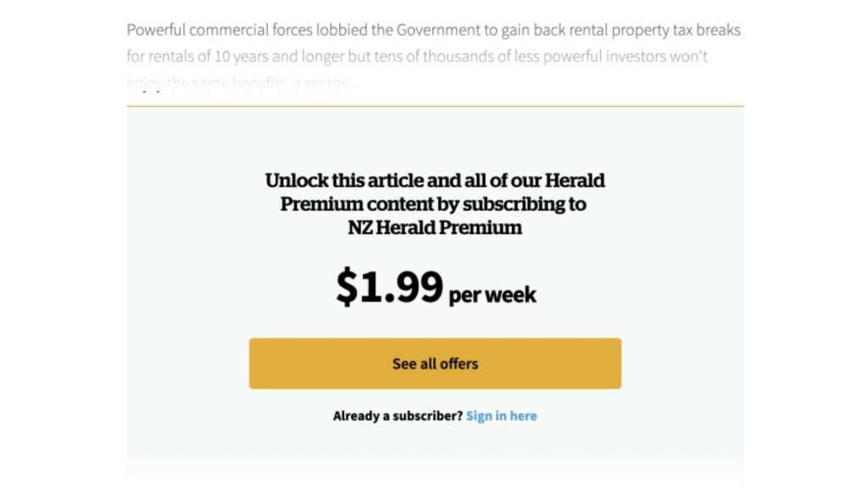Click the yellow divider line above the paywall
The height and width of the screenshot is (488, 868).
click(x=435, y=106)
